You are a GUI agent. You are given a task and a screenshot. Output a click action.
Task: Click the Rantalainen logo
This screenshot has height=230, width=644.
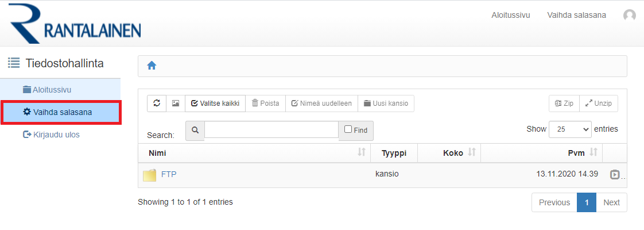click(75, 24)
